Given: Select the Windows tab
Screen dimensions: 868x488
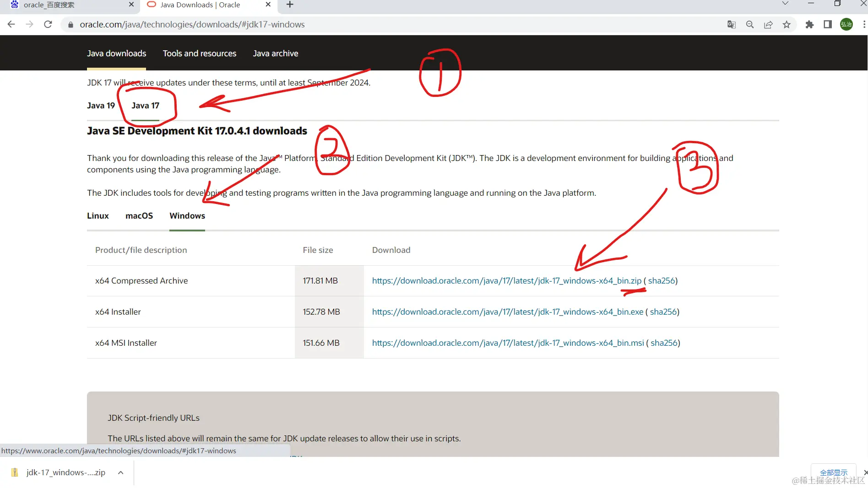Looking at the screenshot, I should (x=187, y=216).
